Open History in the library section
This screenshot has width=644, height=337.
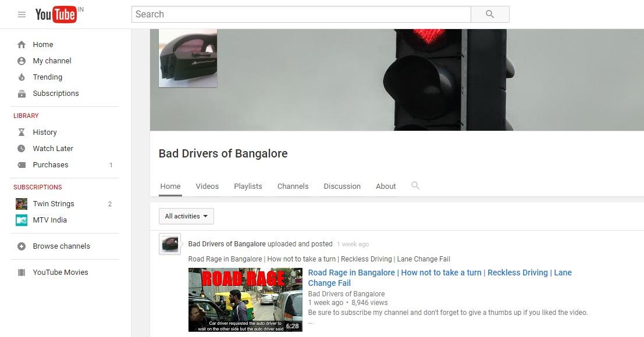[44, 132]
